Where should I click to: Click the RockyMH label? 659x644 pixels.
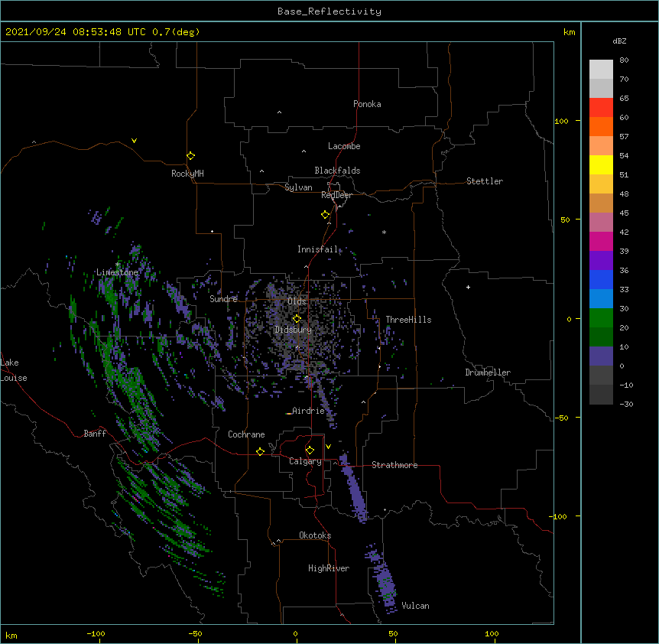187,174
